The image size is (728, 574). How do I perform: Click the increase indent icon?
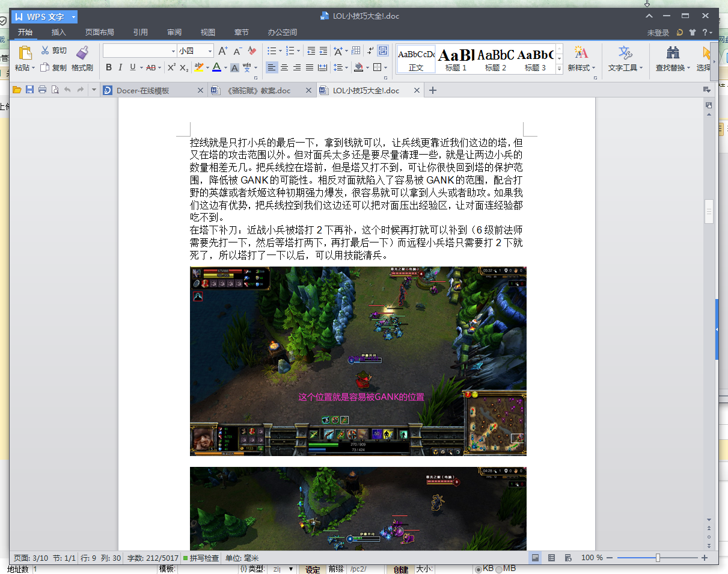323,51
